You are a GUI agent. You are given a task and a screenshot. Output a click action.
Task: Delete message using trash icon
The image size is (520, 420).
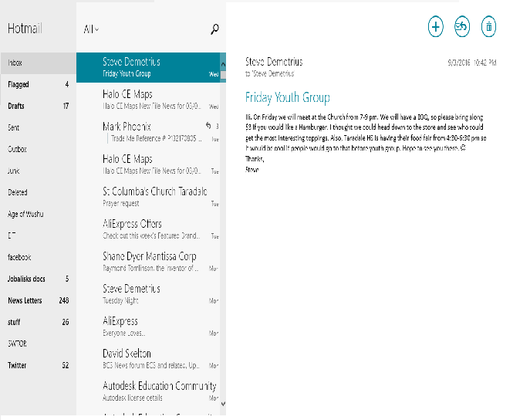coord(488,26)
